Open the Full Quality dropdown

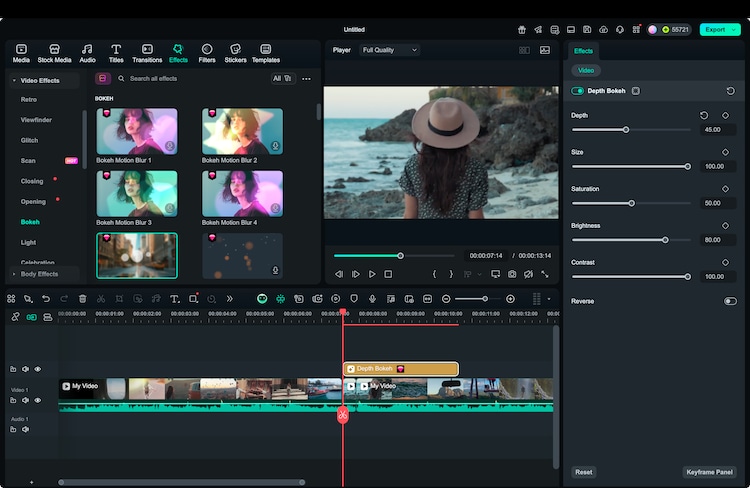pos(389,50)
